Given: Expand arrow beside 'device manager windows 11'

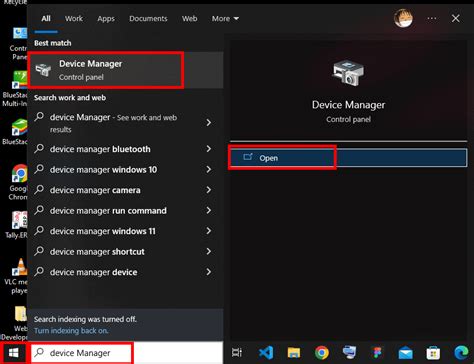Looking at the screenshot, I should tap(209, 231).
